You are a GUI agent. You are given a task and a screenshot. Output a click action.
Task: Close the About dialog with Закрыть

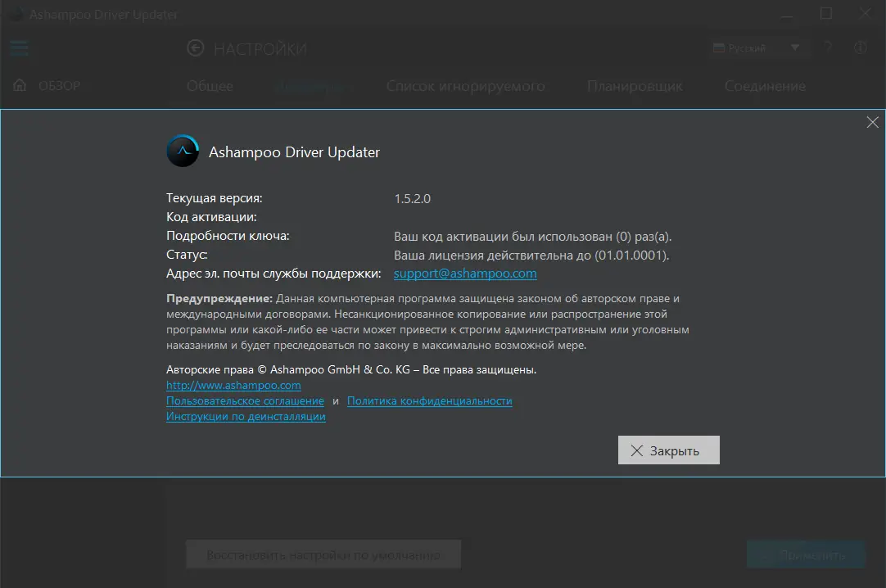668,450
